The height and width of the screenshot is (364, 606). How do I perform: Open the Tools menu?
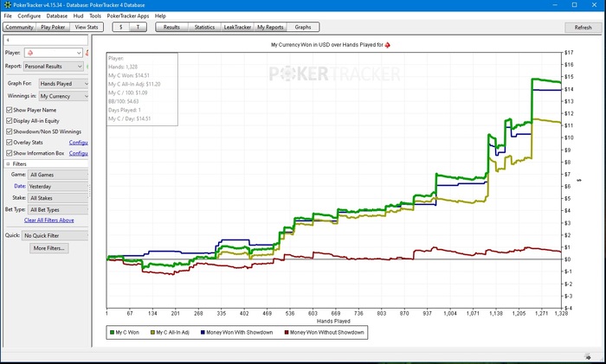click(x=95, y=16)
